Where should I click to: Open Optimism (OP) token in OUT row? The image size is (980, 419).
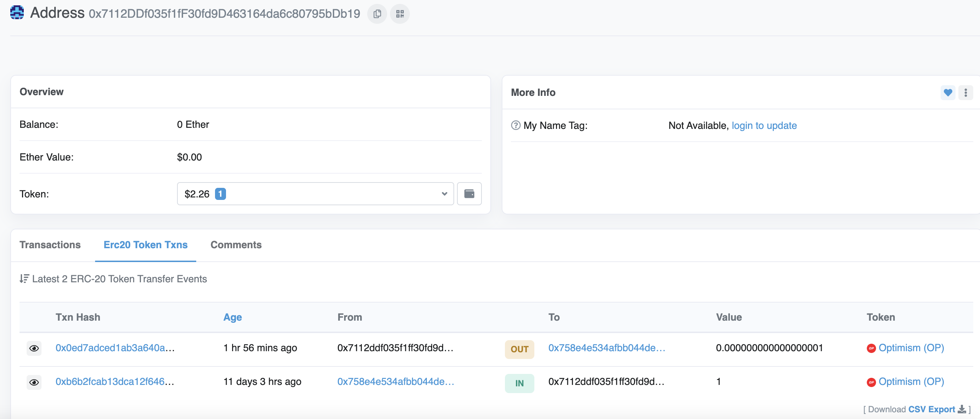pos(911,348)
